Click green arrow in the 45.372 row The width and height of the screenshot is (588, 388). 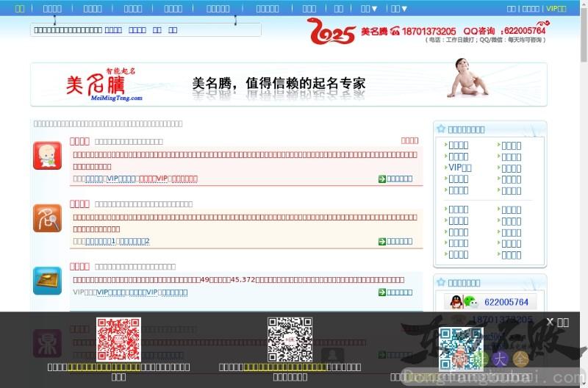click(x=382, y=292)
